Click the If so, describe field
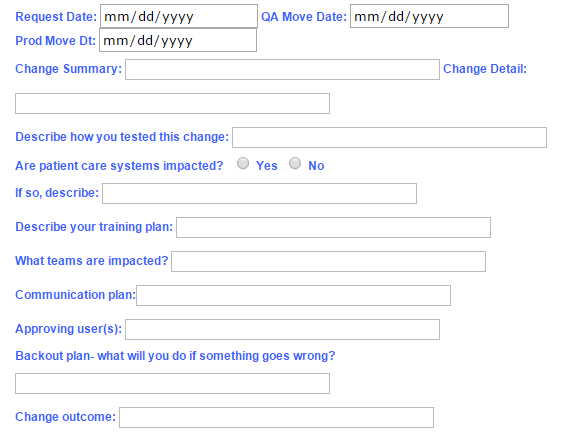 click(x=260, y=193)
